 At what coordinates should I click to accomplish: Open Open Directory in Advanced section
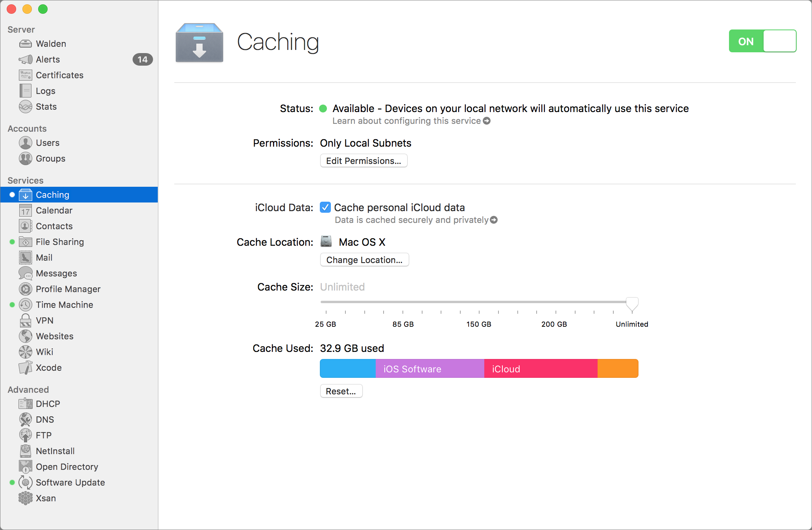(67, 467)
